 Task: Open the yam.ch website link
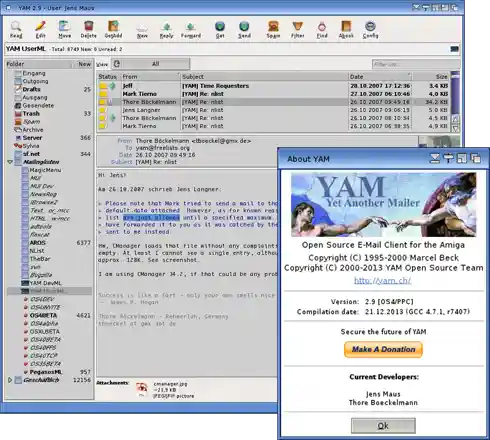point(382,281)
